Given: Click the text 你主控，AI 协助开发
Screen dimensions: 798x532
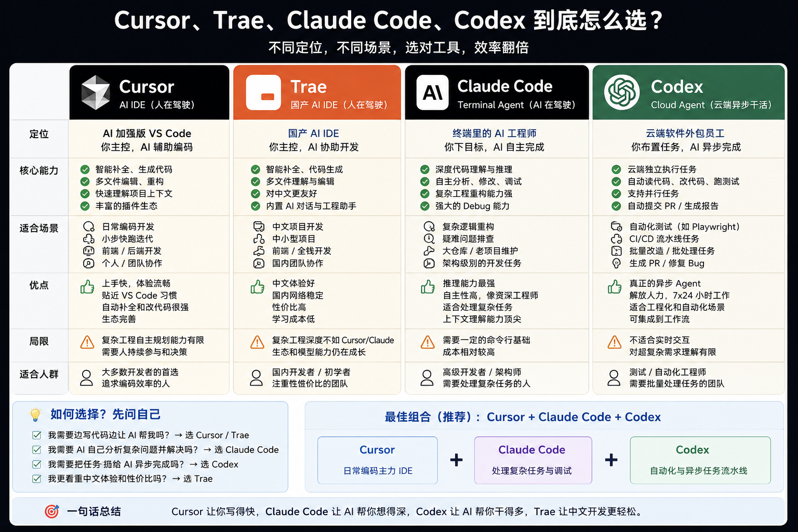Looking at the screenshot, I should [314, 147].
